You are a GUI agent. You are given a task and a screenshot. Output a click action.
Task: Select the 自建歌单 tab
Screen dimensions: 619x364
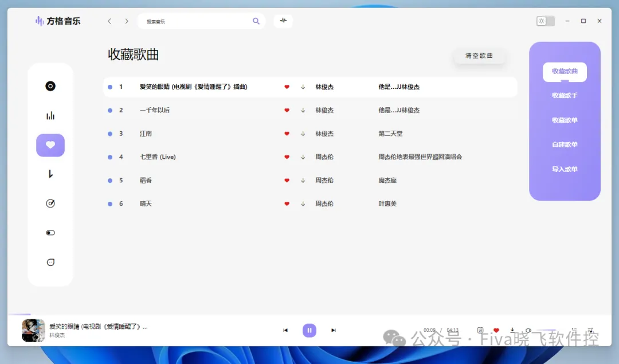coord(565,144)
